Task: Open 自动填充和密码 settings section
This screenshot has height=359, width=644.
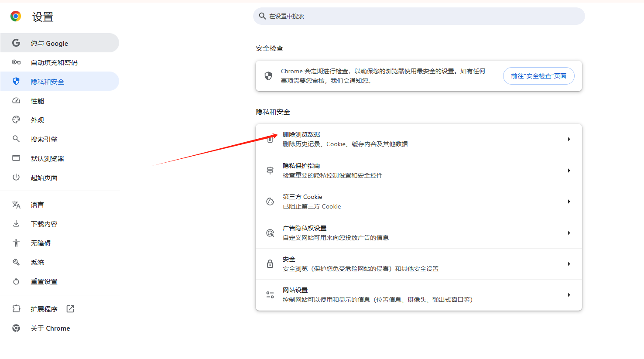Action: 59,62
